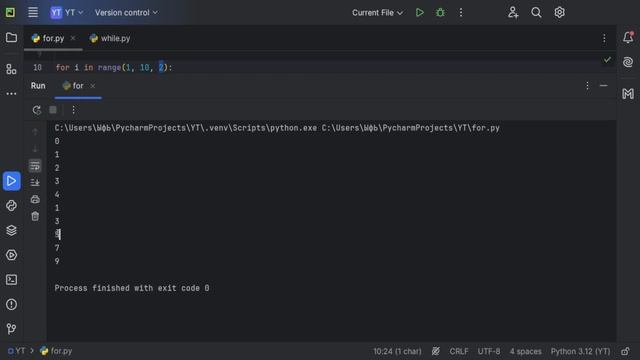Open the Terminal tool window
The image size is (640, 360).
click(x=11, y=280)
